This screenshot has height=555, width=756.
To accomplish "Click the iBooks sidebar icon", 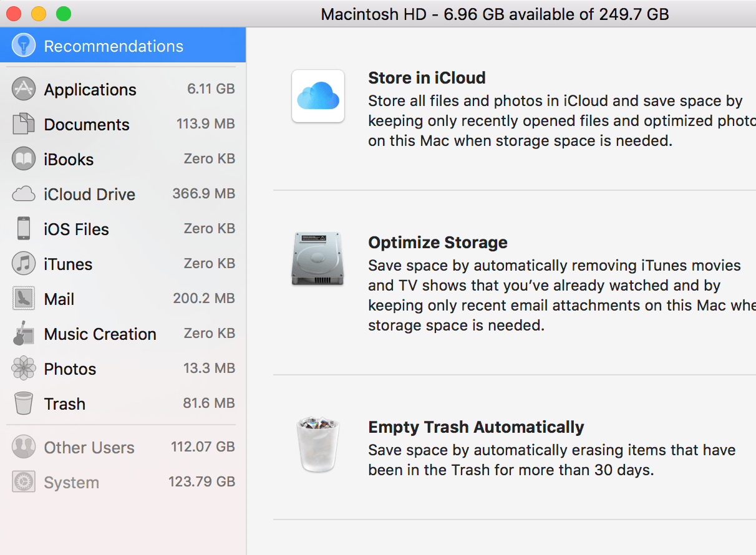I will click(x=23, y=158).
